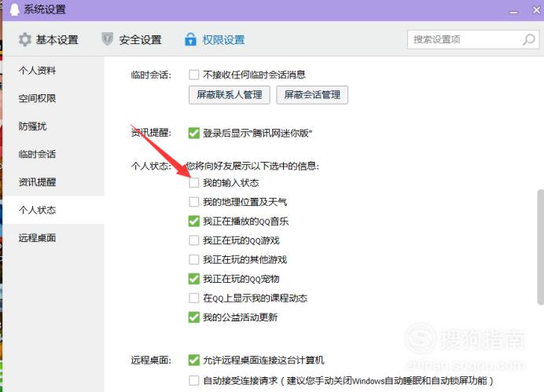
Task: Open 远程桌面 sidebar item
Action: pyautogui.click(x=37, y=238)
